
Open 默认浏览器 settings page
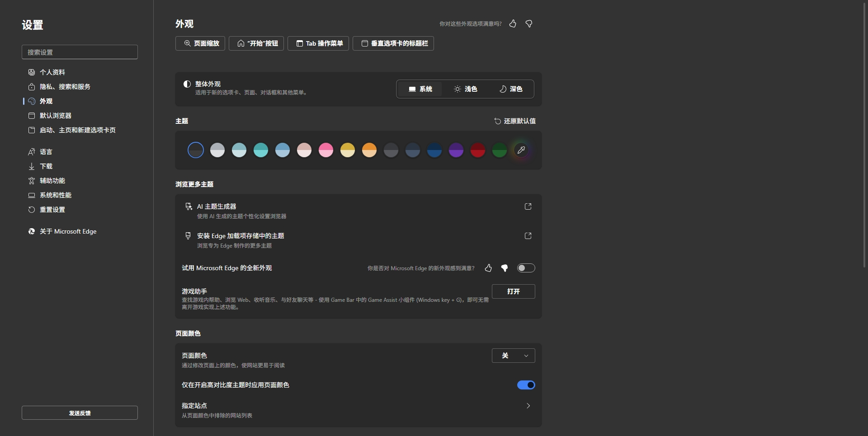[56, 116]
